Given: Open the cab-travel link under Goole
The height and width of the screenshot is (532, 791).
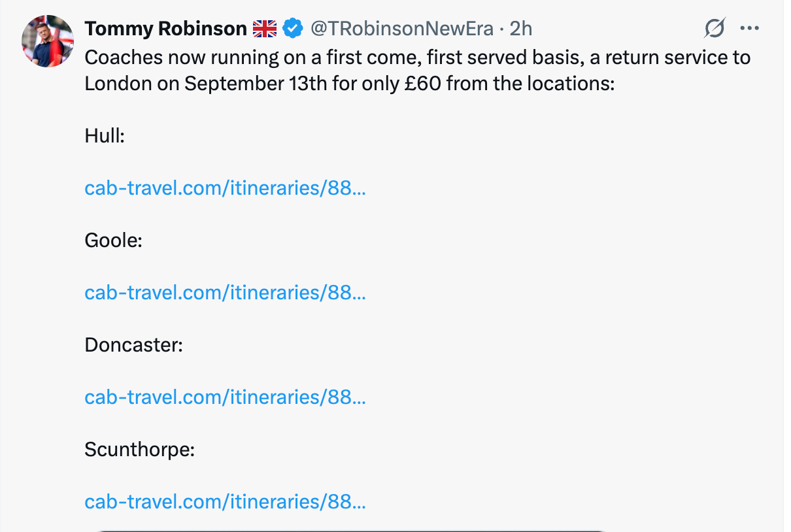Looking at the screenshot, I should (225, 292).
